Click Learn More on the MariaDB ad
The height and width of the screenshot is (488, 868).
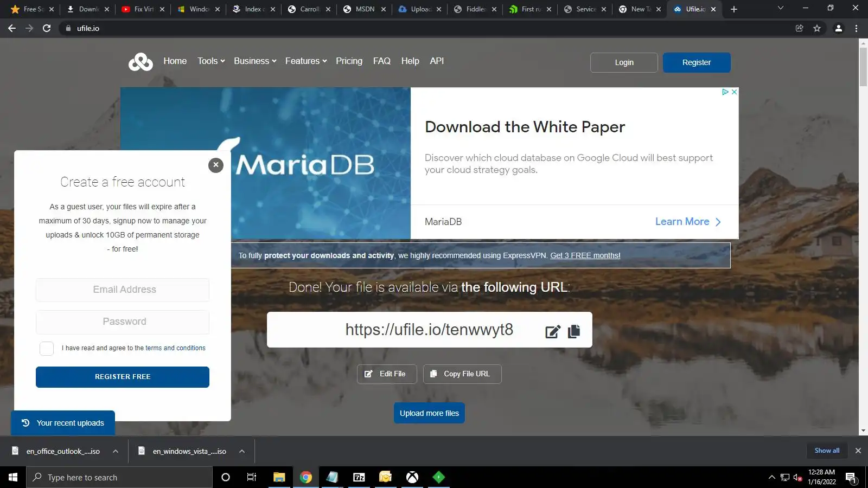click(688, 222)
